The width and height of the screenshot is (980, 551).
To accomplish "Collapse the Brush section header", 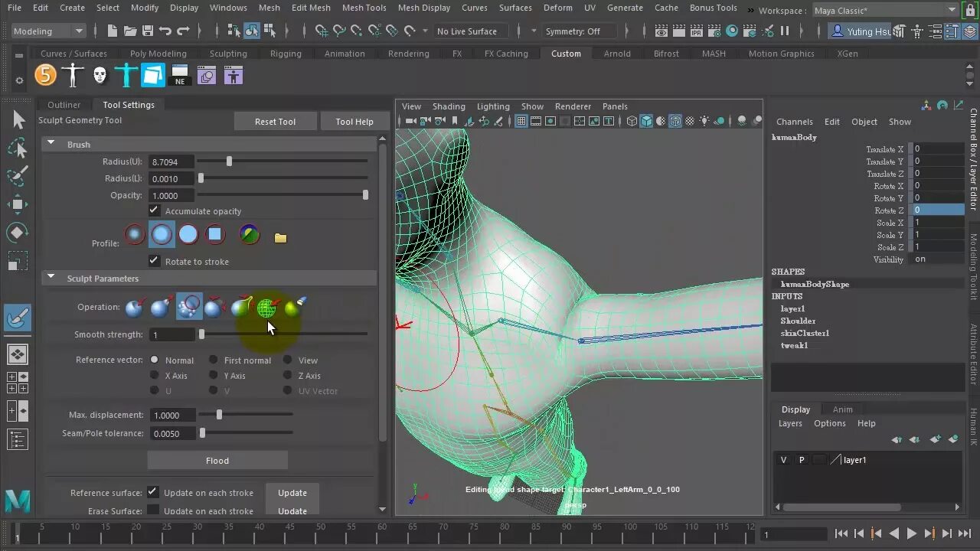I will 51,142.
